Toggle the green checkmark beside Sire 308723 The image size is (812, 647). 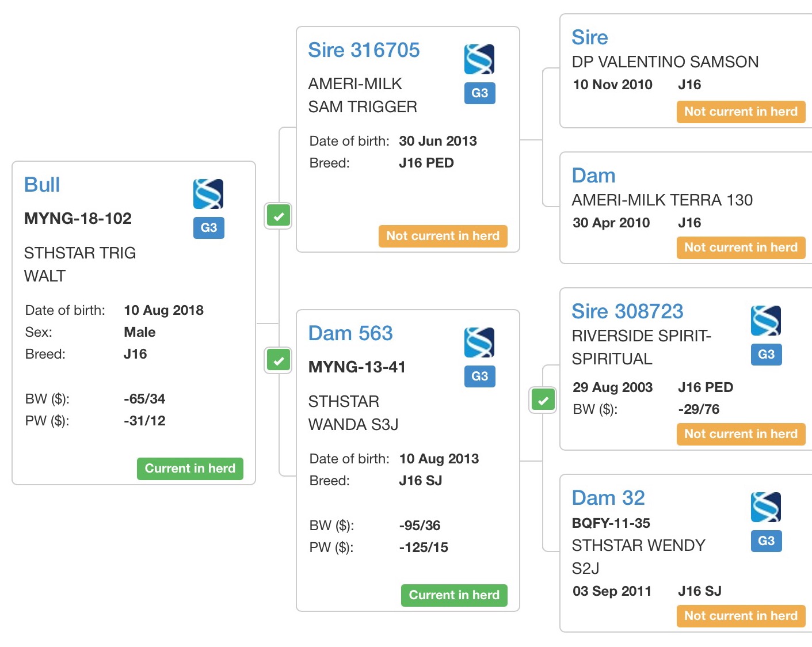(x=543, y=400)
